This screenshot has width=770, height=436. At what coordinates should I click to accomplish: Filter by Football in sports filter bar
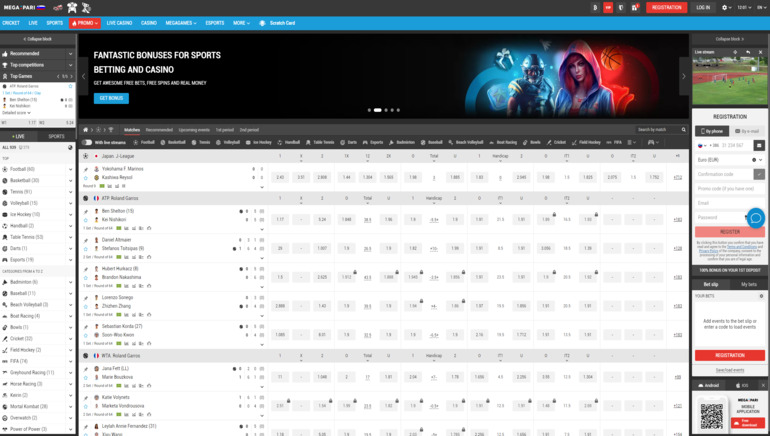144,142
